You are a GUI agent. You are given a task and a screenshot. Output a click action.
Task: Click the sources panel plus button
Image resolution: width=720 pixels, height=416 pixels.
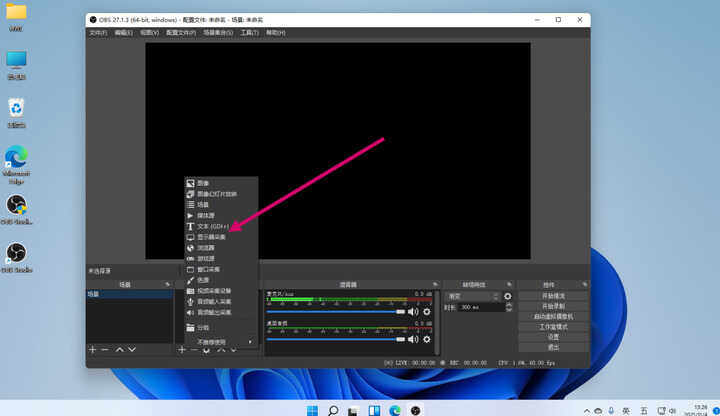point(181,350)
